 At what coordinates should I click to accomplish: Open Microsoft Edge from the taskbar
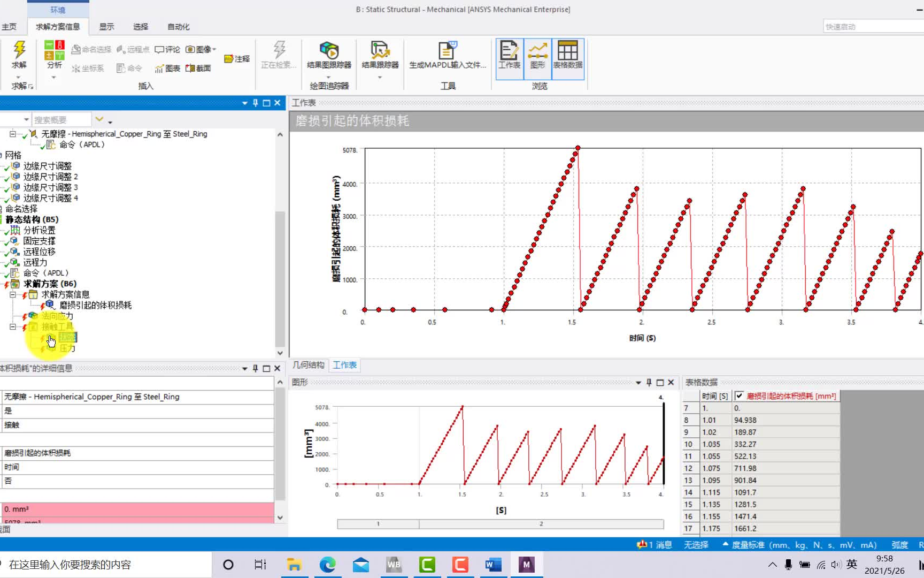[x=327, y=565]
